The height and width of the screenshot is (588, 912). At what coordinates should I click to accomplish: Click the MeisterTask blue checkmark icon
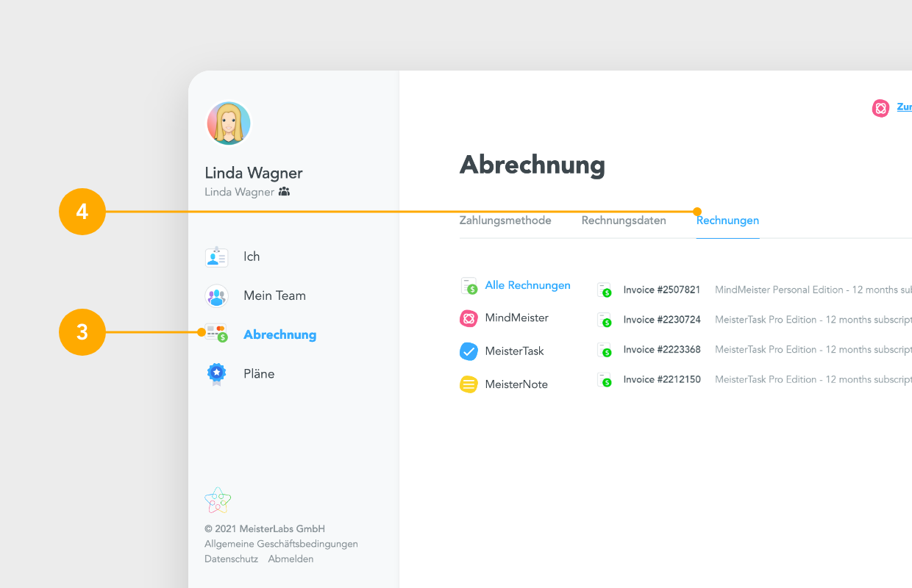(x=469, y=351)
